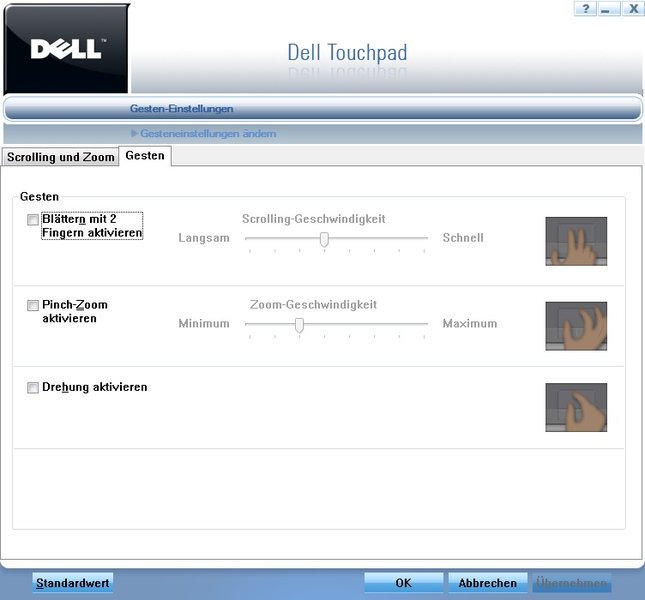Click the Minimum label of zoom slider
645x600 pixels.
coord(204,324)
